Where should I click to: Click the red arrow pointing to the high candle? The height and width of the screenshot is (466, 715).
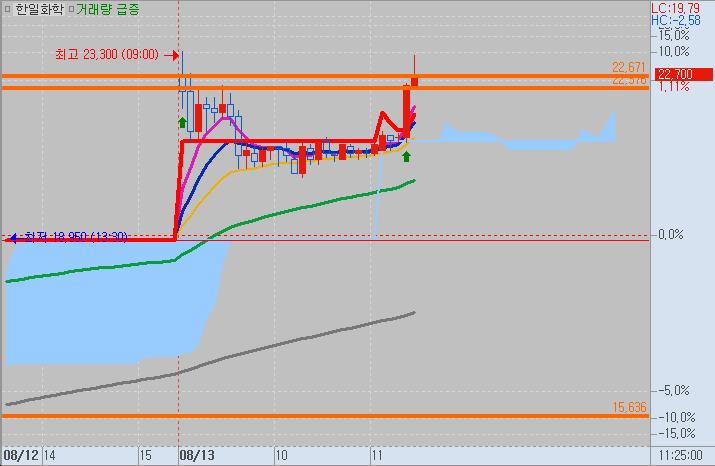click(x=171, y=55)
